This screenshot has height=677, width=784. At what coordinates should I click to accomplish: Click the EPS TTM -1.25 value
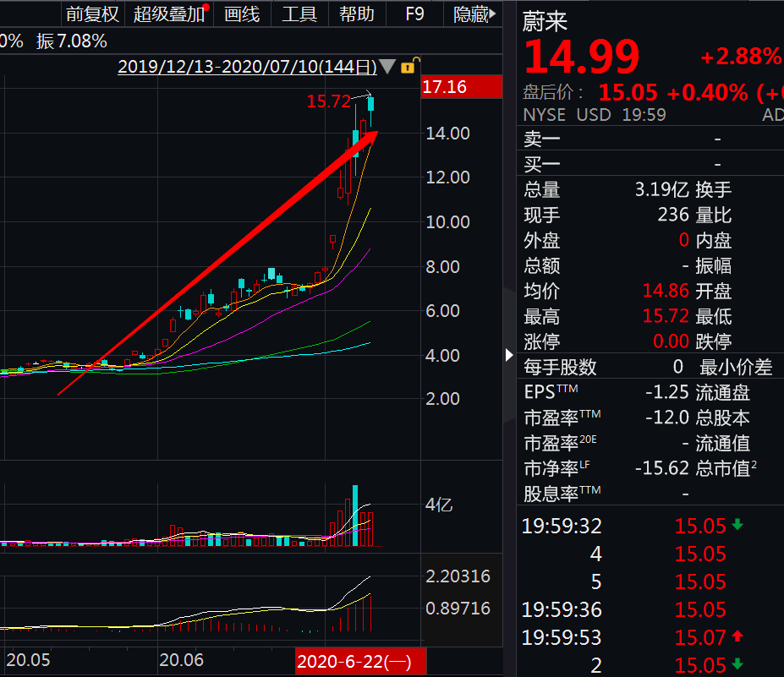click(x=667, y=392)
